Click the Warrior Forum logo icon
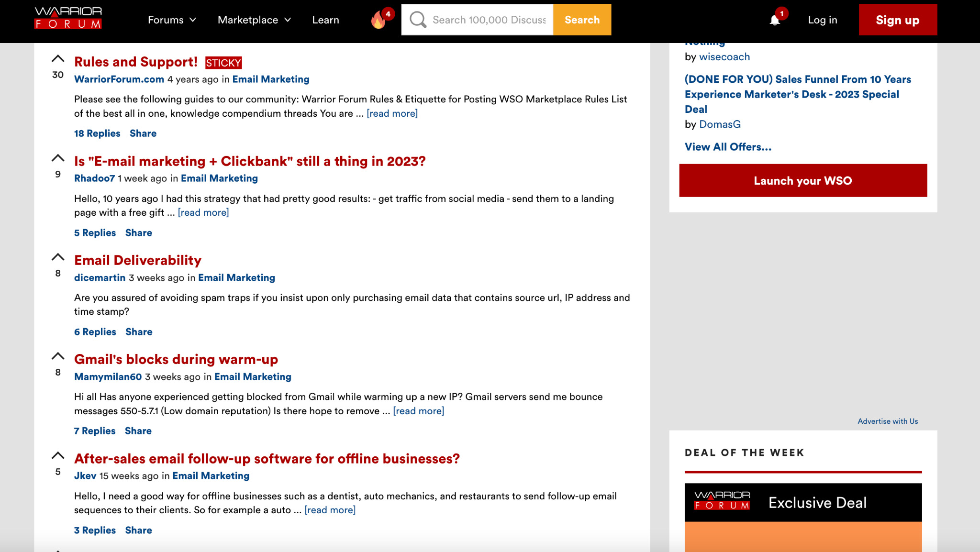This screenshot has width=980, height=552. 68,20
